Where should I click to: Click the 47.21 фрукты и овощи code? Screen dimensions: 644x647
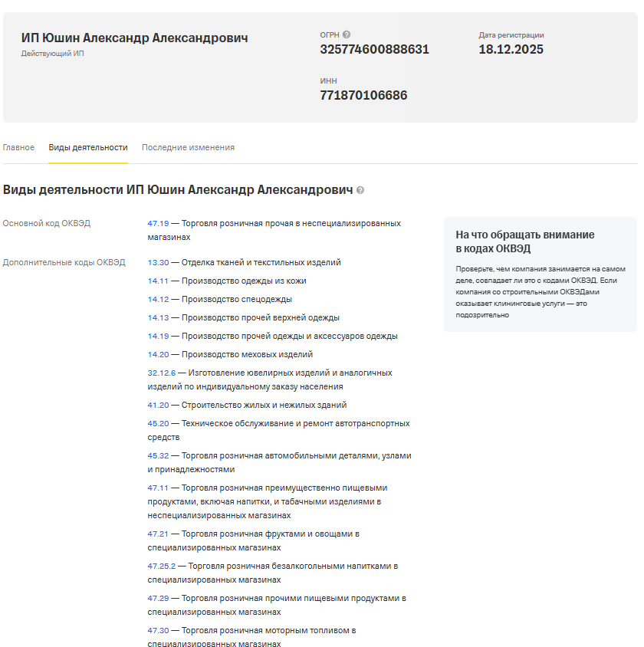[158, 534]
